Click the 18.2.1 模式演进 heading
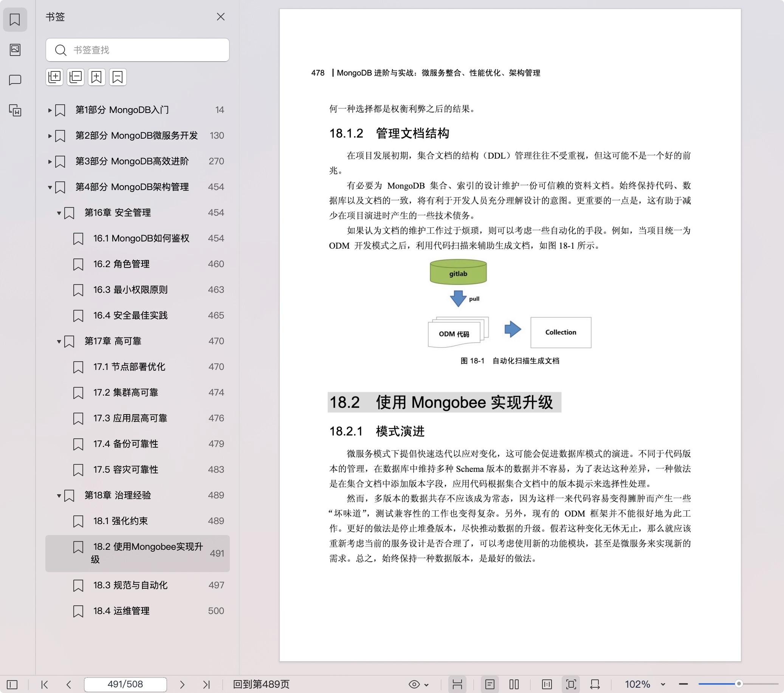This screenshot has width=784, height=693. pyautogui.click(x=377, y=432)
